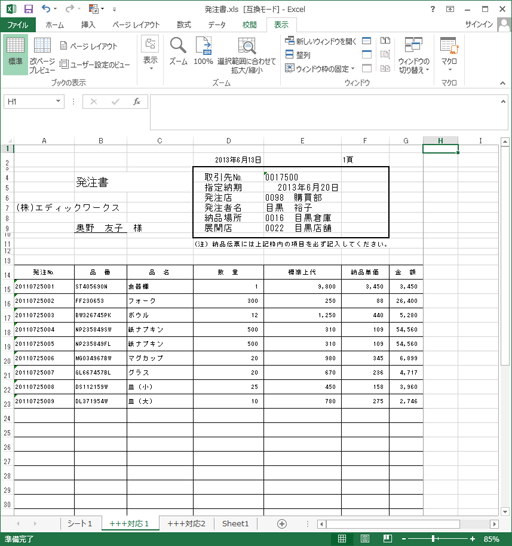Open ウィンドウの切り替え dropdown
Viewport: 512px width, 546px height.
414,56
